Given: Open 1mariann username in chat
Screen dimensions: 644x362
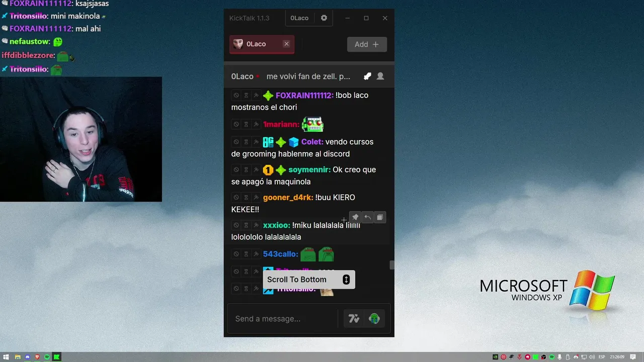Looking at the screenshot, I should tap(281, 124).
